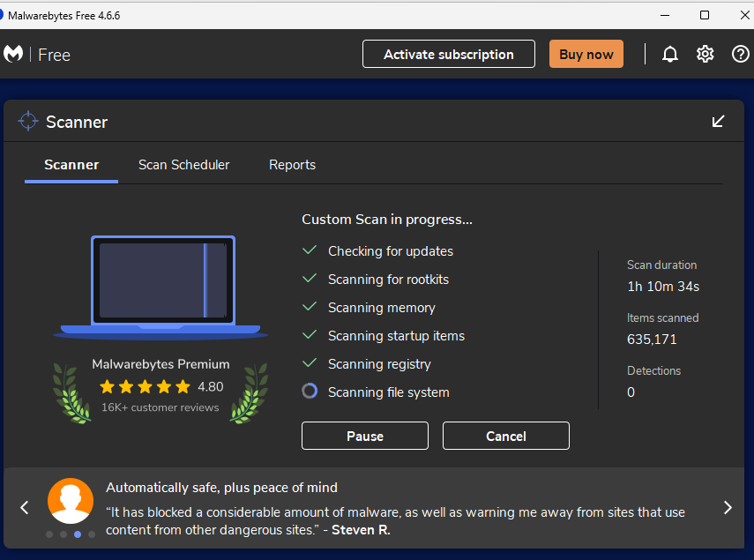Open the Reports tab

coord(293,165)
